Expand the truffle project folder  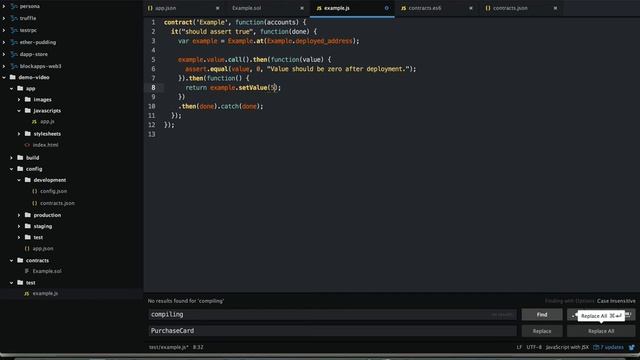point(4,18)
